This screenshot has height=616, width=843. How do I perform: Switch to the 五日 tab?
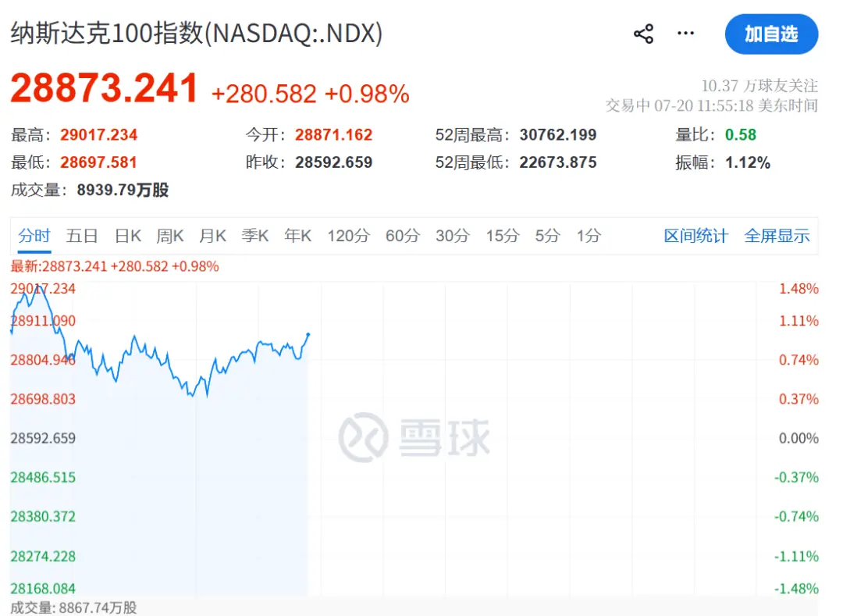tap(82, 236)
